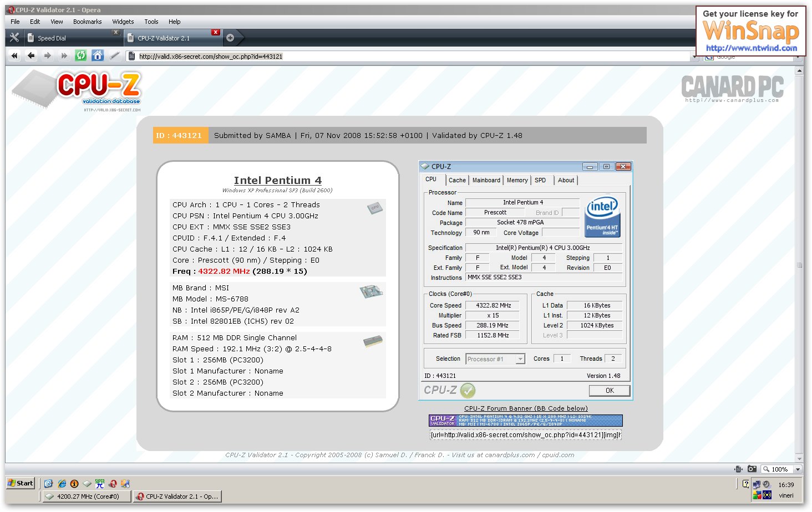The height and width of the screenshot is (512, 812).
Task: Open the Edit menu
Action: pyautogui.click(x=35, y=22)
